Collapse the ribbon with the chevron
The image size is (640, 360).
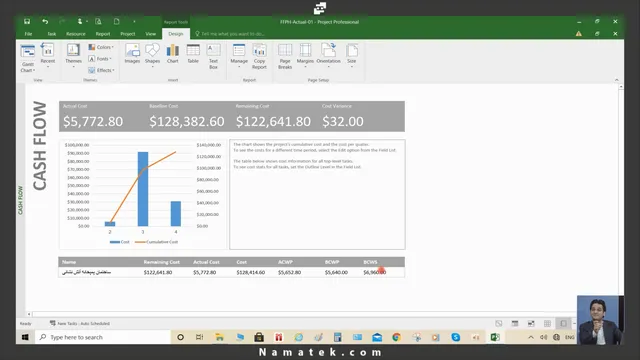pos(617,80)
